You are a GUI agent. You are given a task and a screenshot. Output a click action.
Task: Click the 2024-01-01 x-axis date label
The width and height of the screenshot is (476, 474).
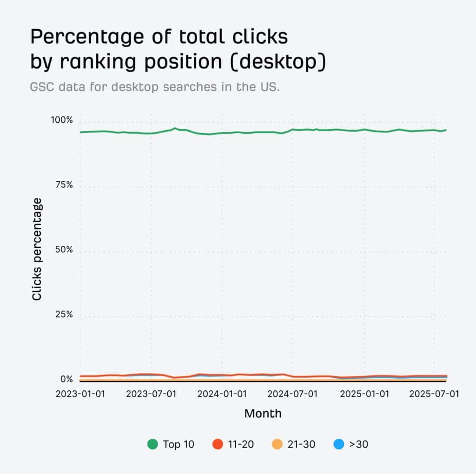pos(222,394)
